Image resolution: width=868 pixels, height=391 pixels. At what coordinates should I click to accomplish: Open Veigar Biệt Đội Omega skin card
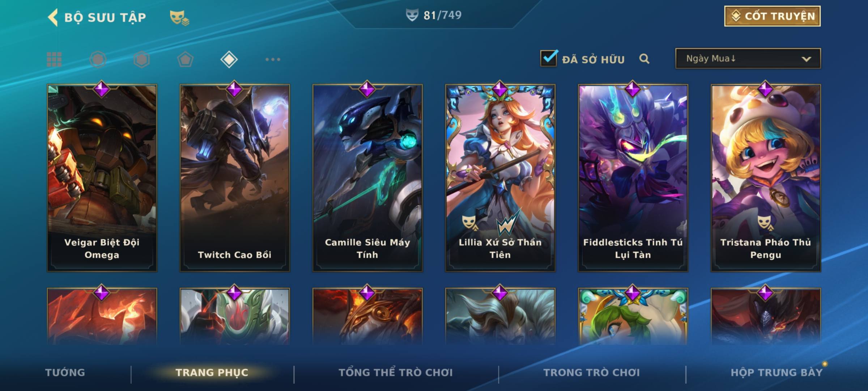click(102, 178)
